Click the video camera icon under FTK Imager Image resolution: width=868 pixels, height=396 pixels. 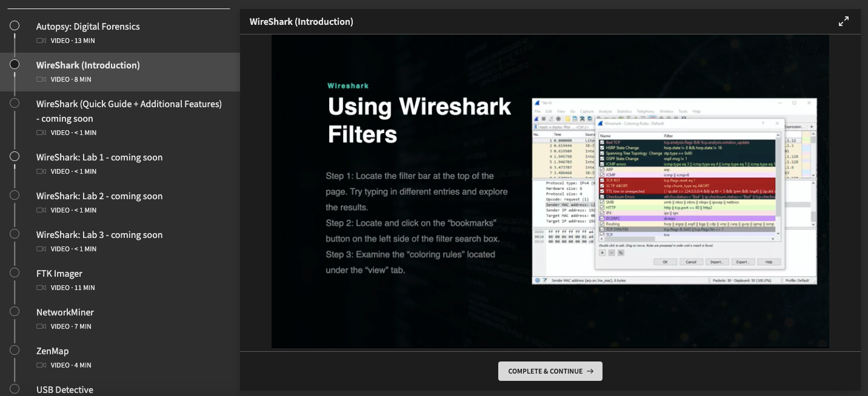click(41, 288)
